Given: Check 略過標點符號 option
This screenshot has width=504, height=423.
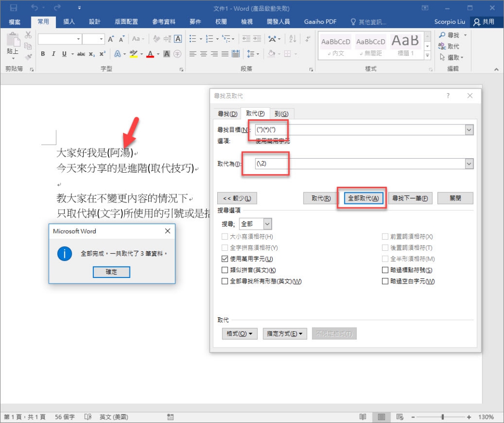Looking at the screenshot, I should [385, 270].
